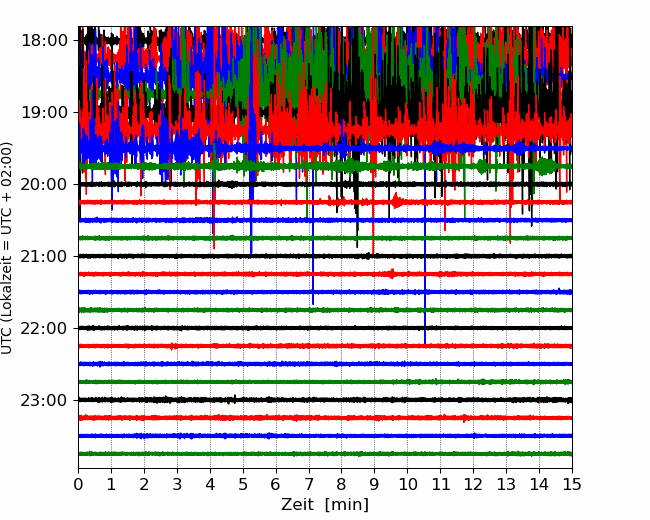650x520 pixels.
Task: Click the 22:00 time label
Action: click(44, 328)
